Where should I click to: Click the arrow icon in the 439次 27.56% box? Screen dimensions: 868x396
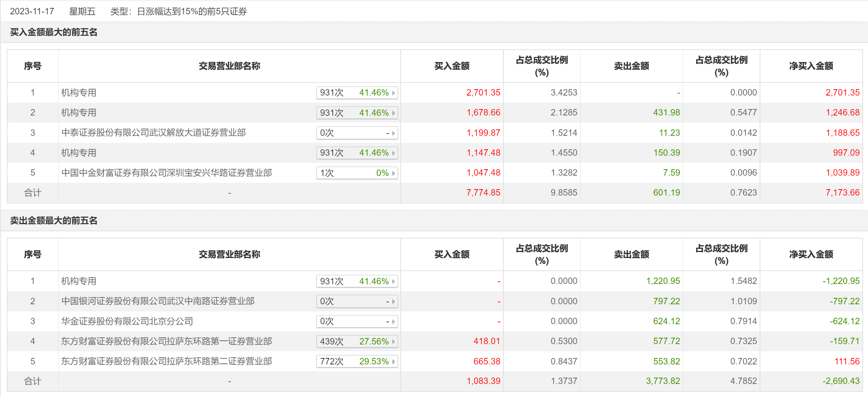tap(393, 342)
